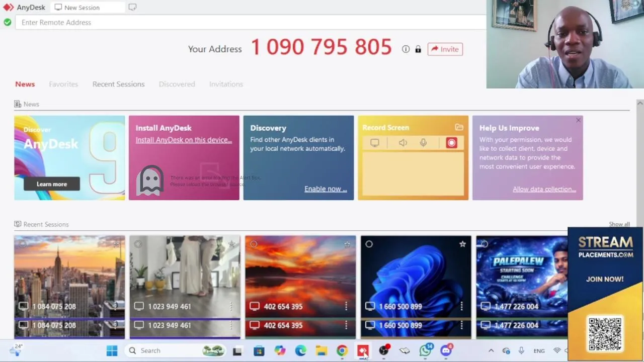
Task: Click the Discover AnyDesk 9 banner image
Action: [69, 158]
